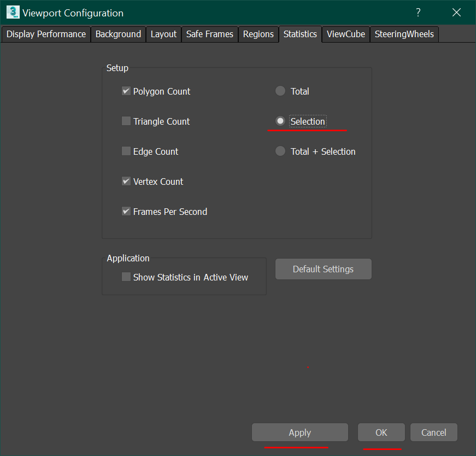
Task: Restore Default Settings
Action: (323, 269)
